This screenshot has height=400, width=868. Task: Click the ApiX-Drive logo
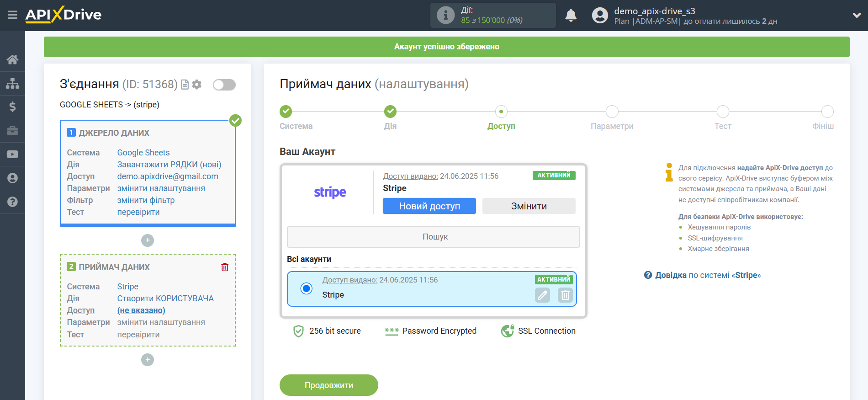pos(64,15)
